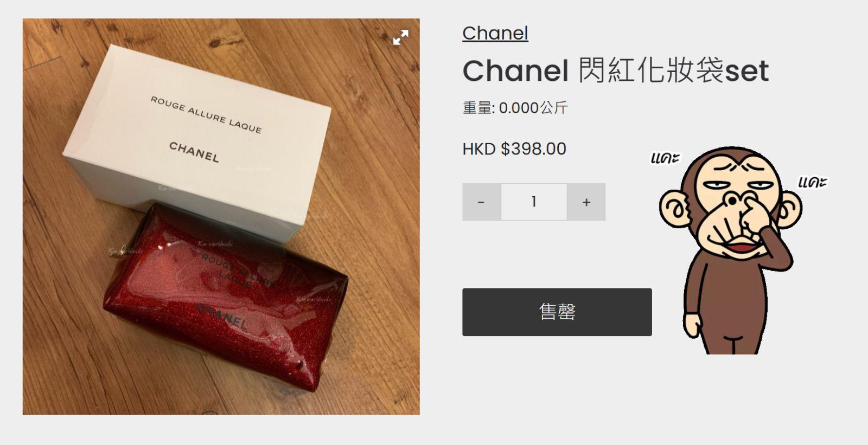
Task: Click CHANEL print on the red glitter pouch
Action: pyautogui.click(x=222, y=317)
